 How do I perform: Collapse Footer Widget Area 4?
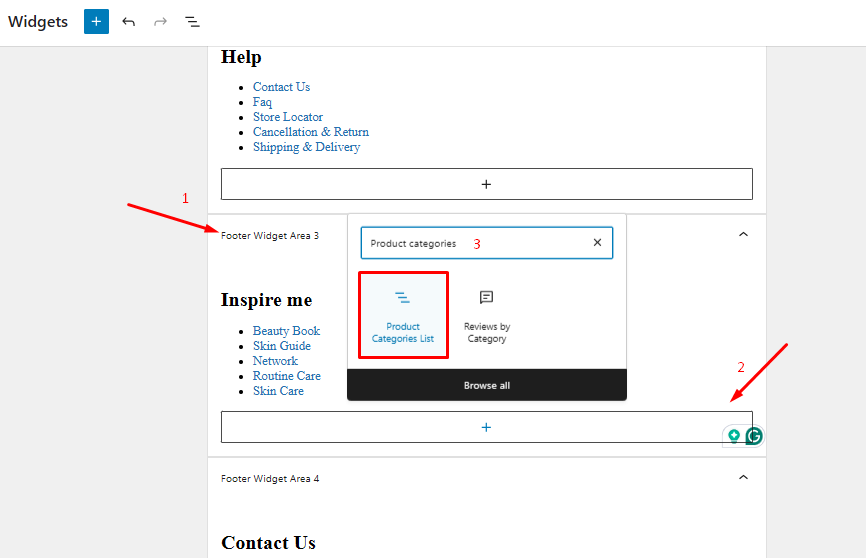(743, 477)
